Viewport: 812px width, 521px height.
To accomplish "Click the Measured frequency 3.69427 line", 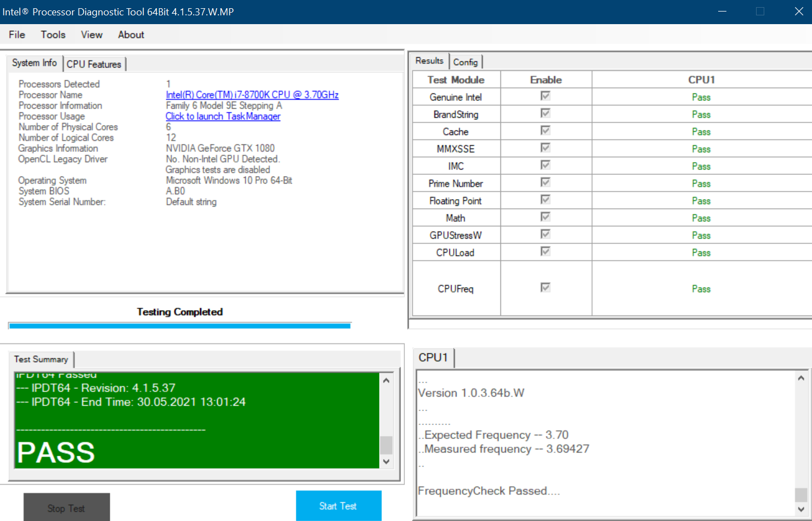I will [x=504, y=449].
